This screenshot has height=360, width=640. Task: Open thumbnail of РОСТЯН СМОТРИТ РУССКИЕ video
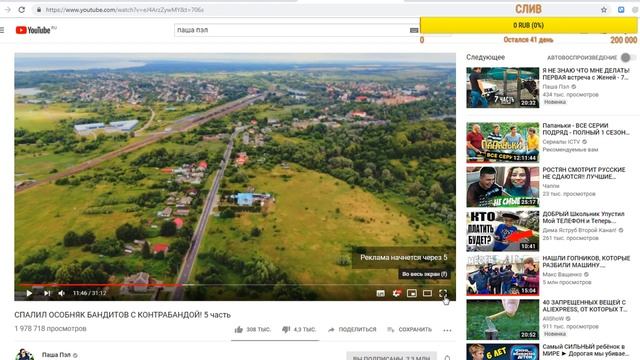pyautogui.click(x=502, y=187)
